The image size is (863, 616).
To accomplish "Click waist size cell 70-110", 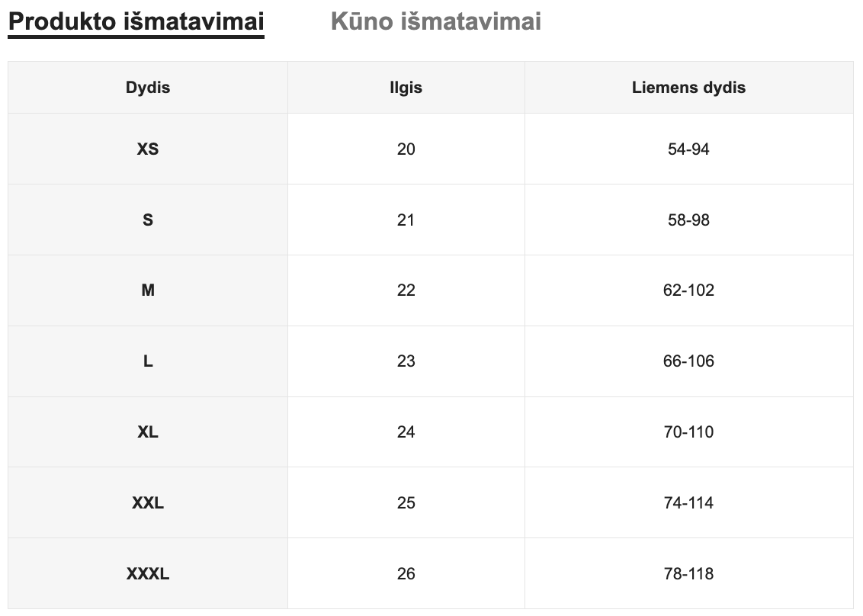I will coord(688,432).
